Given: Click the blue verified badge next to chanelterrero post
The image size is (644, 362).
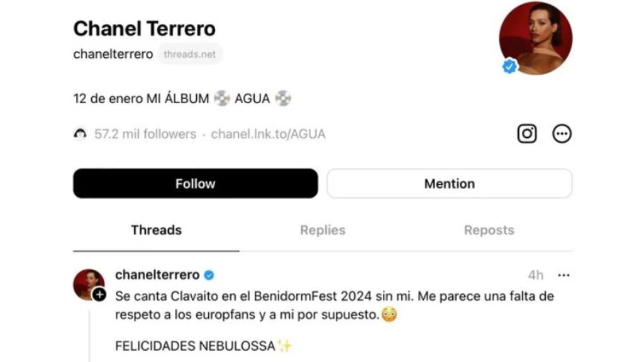Looking at the screenshot, I should (209, 274).
